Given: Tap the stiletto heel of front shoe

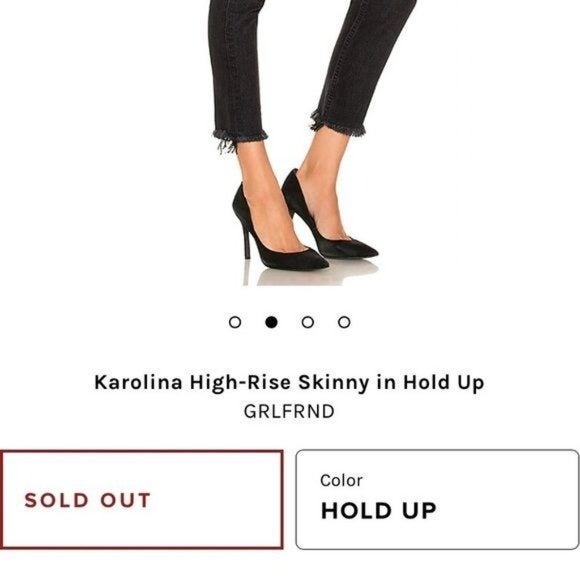Looking at the screenshot, I should click(246, 242).
